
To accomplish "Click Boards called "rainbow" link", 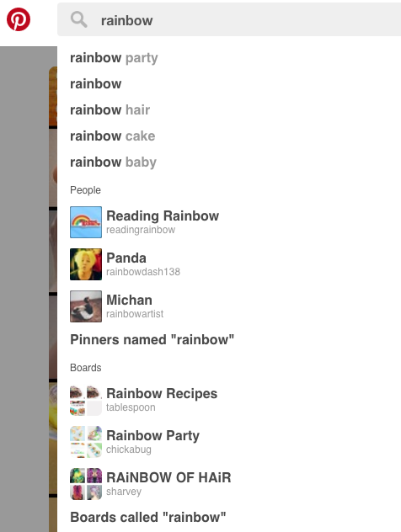I will pyautogui.click(x=148, y=517).
